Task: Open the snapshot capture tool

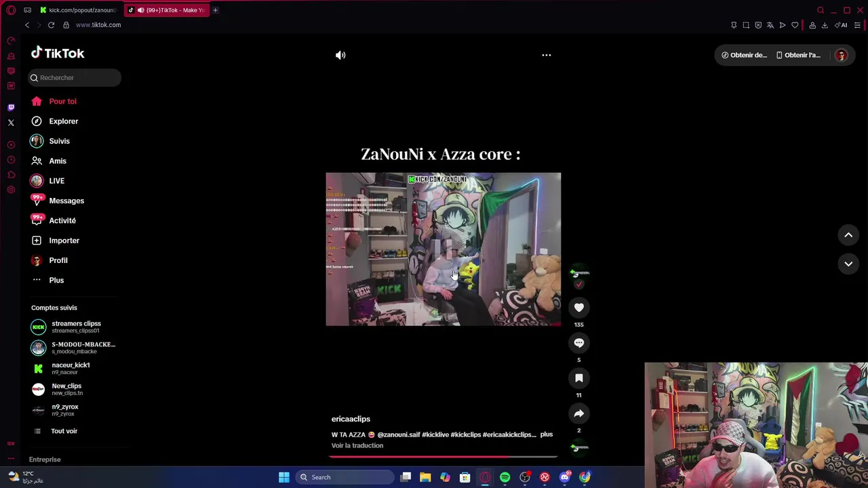Action: [746, 25]
